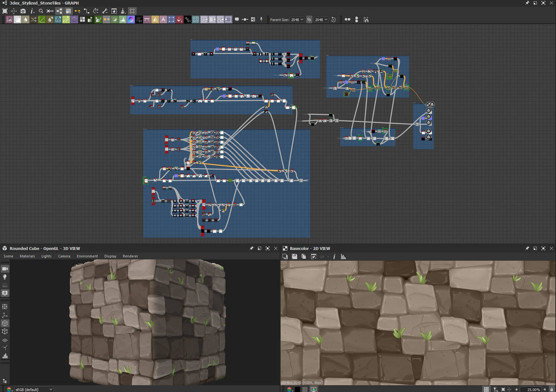Insert a Levels histogram node

pos(123,20)
